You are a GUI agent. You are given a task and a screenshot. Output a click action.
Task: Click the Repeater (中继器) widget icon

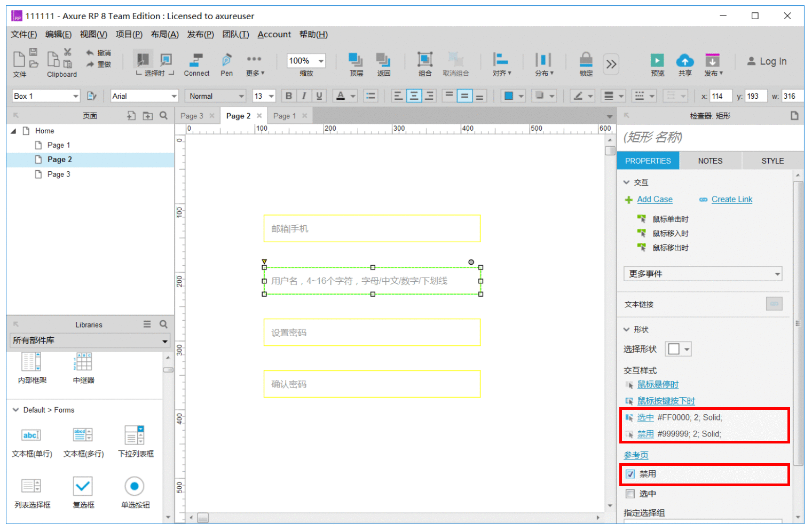(x=84, y=362)
